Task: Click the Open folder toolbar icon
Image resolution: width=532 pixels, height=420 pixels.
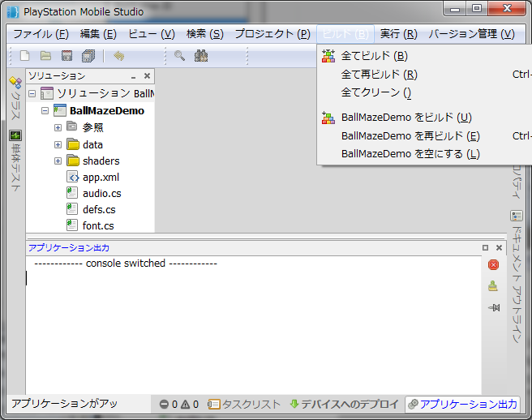Action: (45, 56)
